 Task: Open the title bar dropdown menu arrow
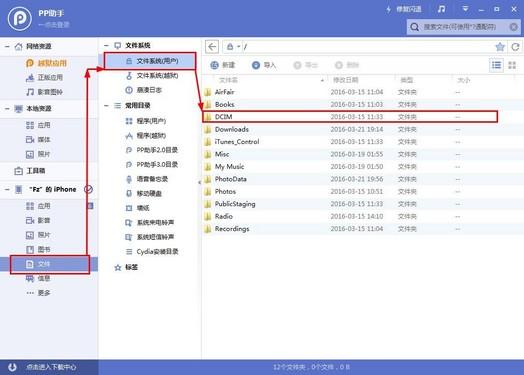465,9
